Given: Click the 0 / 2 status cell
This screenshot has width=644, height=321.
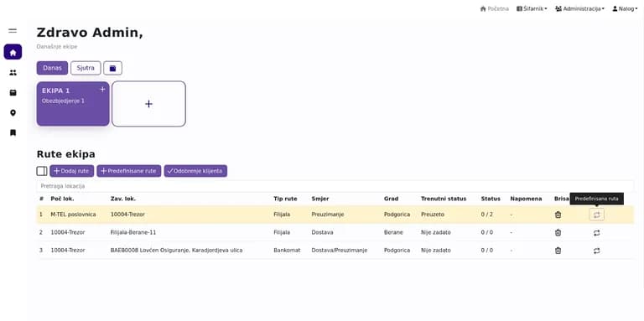Looking at the screenshot, I should pyautogui.click(x=487, y=215).
